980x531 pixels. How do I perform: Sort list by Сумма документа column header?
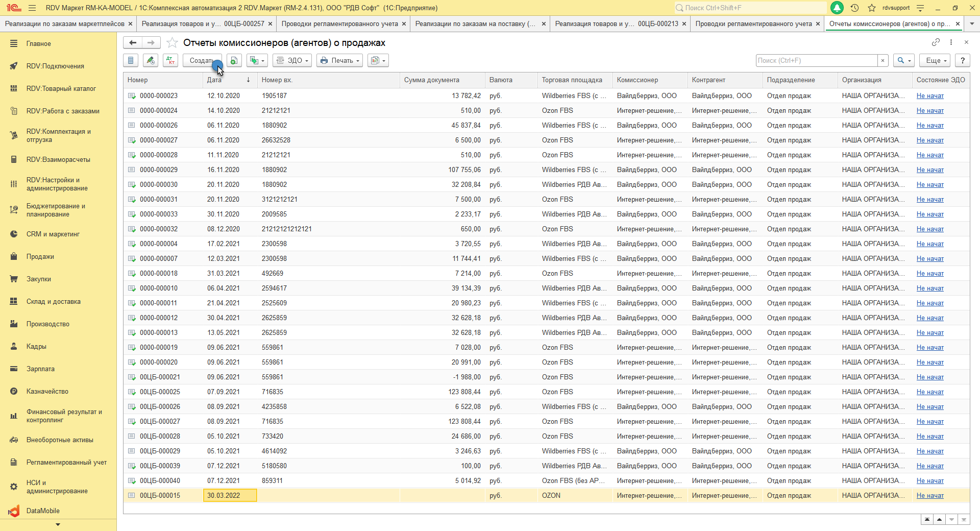(x=432, y=80)
